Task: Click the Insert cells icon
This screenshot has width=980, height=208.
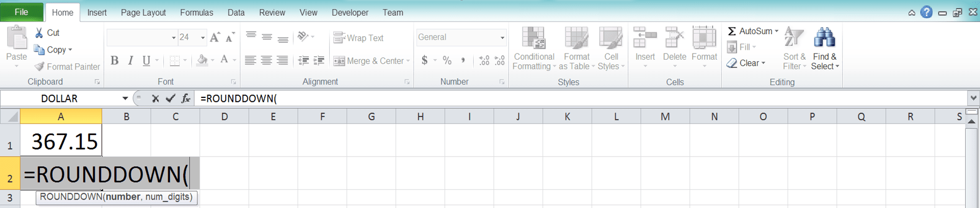Action: coord(645,38)
